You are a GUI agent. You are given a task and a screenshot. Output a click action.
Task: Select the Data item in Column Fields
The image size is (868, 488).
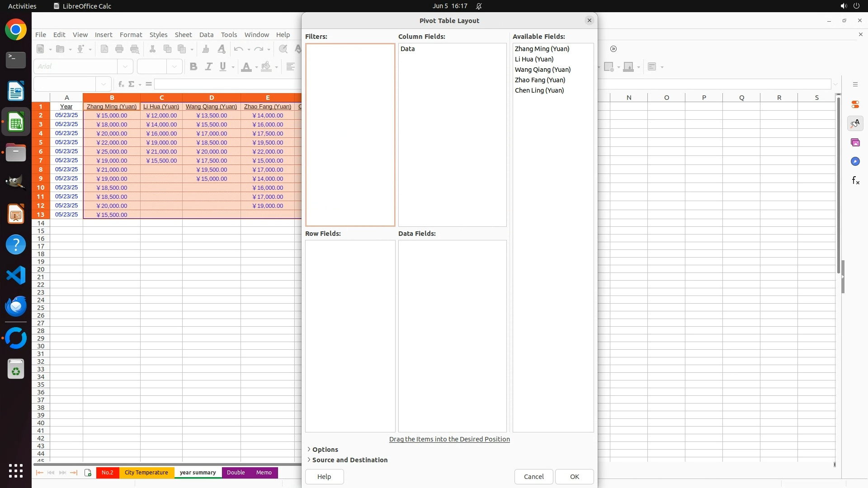pos(407,49)
